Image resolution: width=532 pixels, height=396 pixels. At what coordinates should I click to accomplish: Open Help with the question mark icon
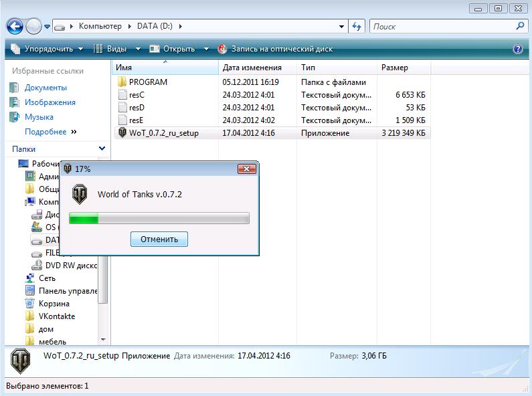pyautogui.click(x=518, y=49)
